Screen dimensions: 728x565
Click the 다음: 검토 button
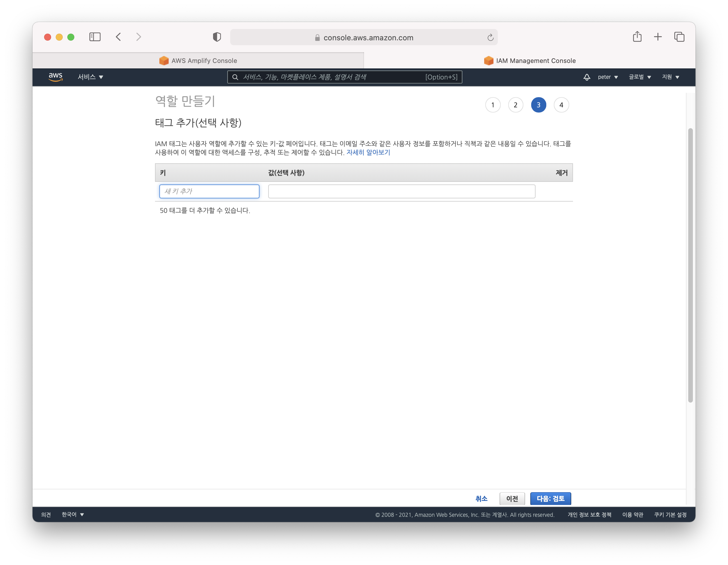point(550,498)
